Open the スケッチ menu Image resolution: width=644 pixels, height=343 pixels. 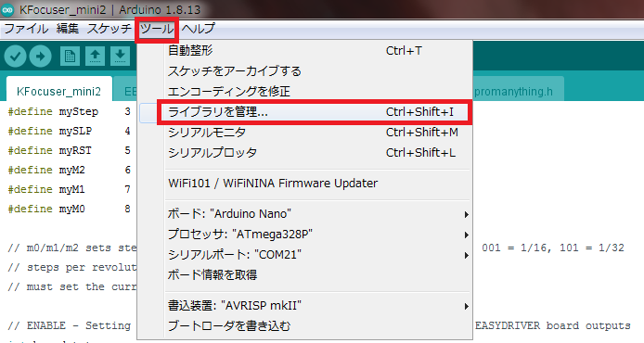[109, 29]
